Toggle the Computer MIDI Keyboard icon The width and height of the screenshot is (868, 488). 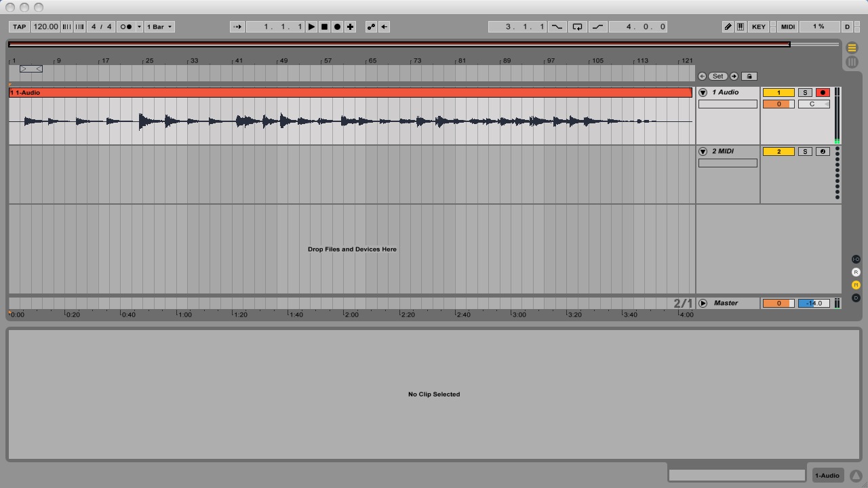click(741, 27)
